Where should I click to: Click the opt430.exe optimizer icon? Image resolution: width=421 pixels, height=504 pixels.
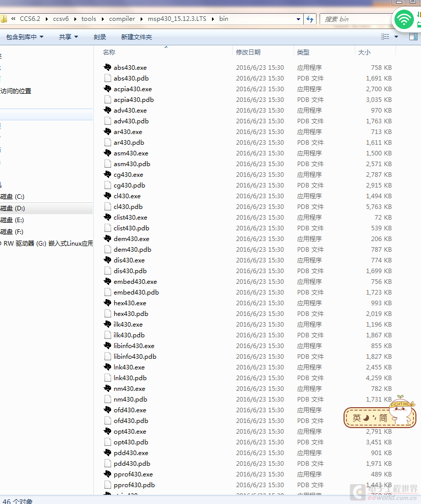108,431
